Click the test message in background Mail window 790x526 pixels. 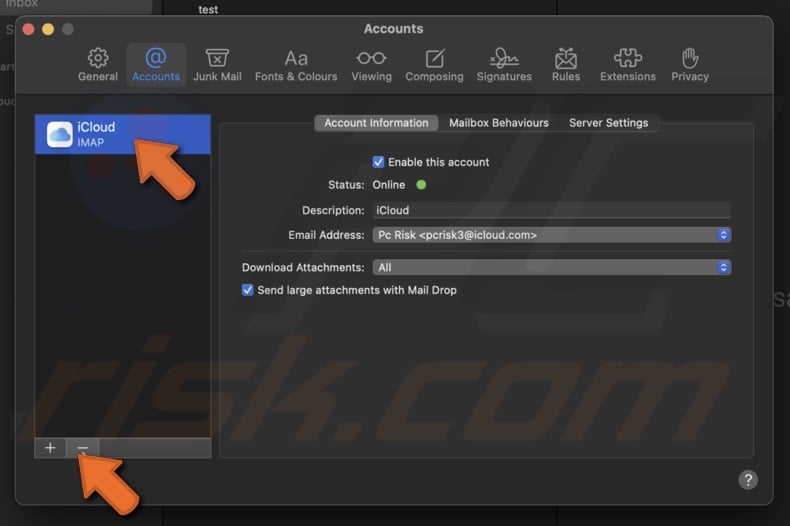[x=208, y=9]
